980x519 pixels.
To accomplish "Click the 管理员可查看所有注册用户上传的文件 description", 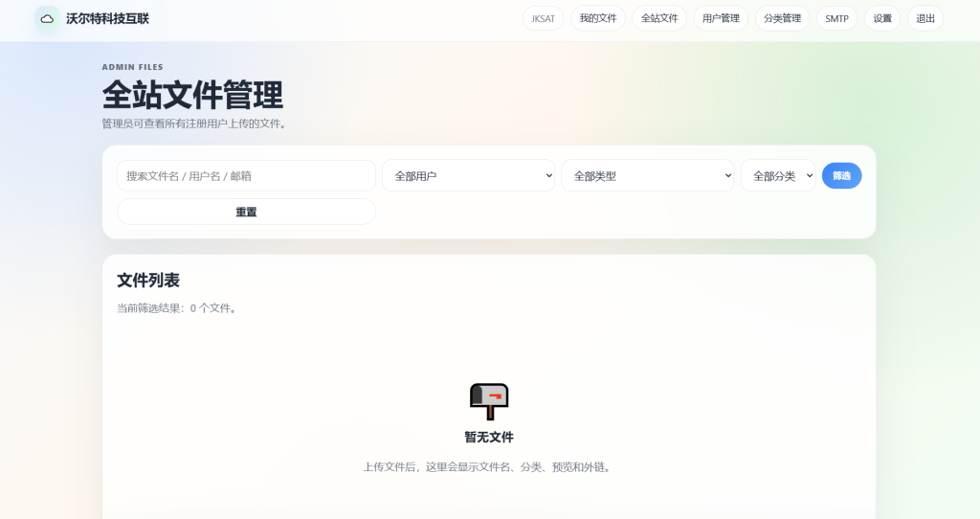I will 195,124.
